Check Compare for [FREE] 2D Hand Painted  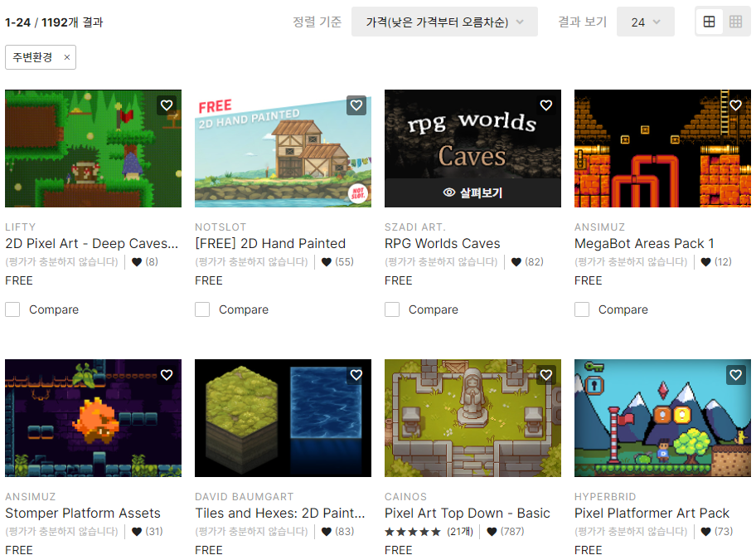pyautogui.click(x=202, y=309)
